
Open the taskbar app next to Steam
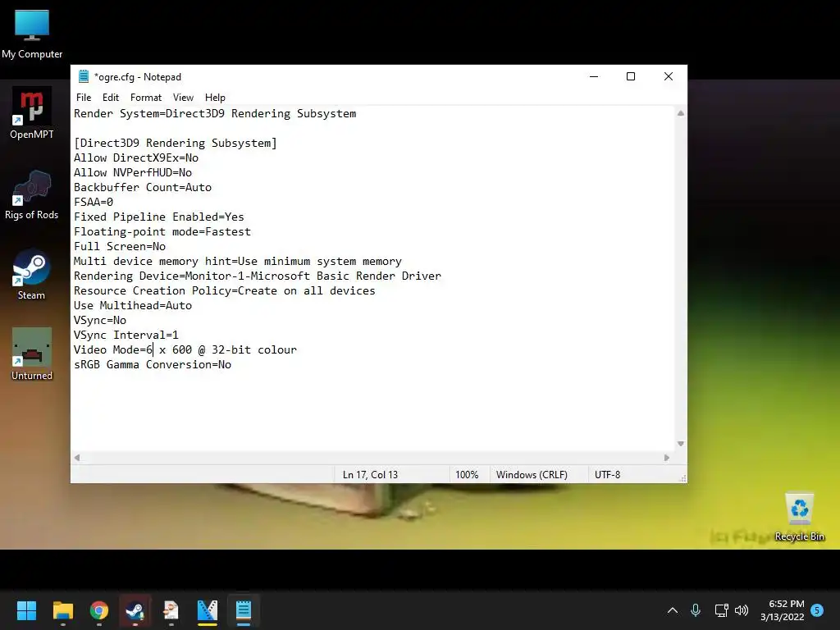coord(171,610)
